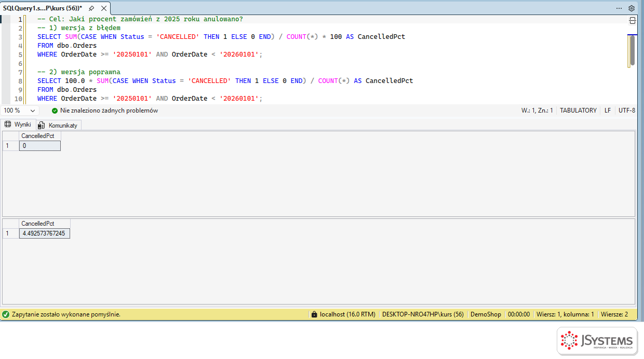Image resolution: width=644 pixels, height=359 pixels.
Task: Select row header 1 in the second result grid
Action: [x=10, y=233]
